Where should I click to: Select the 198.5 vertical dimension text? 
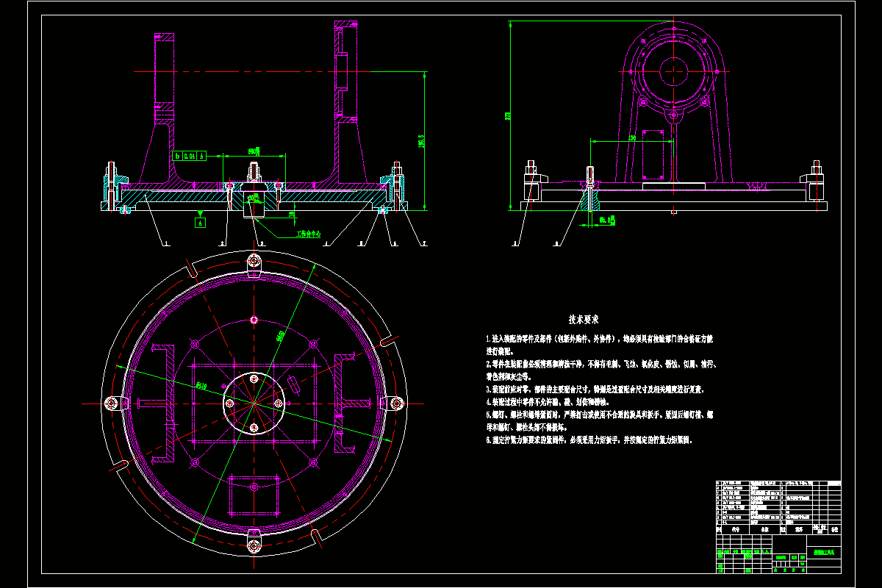421,141
